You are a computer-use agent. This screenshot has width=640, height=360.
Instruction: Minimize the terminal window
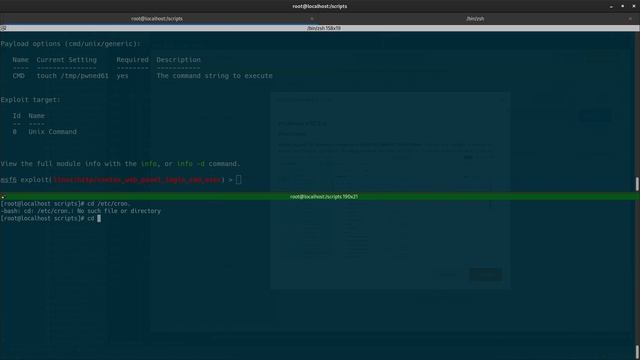[x=611, y=6]
